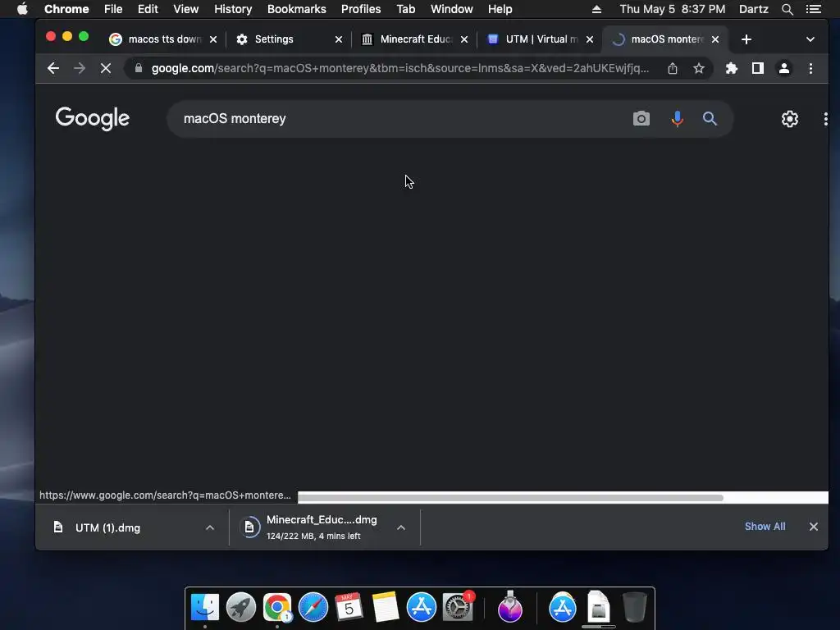The height and width of the screenshot is (630, 840).
Task: Click the Dartz user name in menu bar
Action: click(754, 9)
